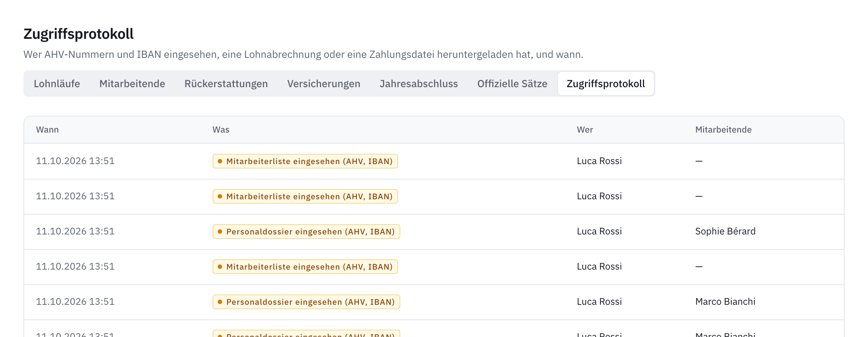This screenshot has width=868, height=337.
Task: Select the active Zugriffsprotokoll tab
Action: coord(606,84)
